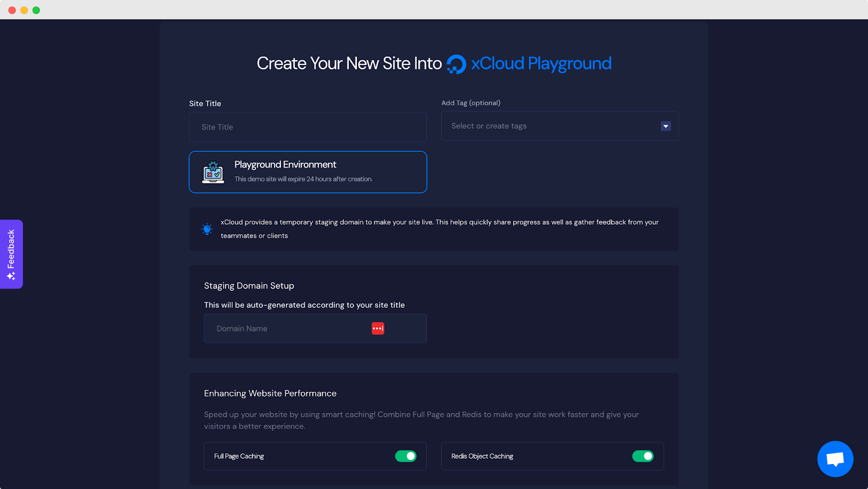Select the Playground Environment option card
This screenshot has height=489, width=868.
[308, 172]
